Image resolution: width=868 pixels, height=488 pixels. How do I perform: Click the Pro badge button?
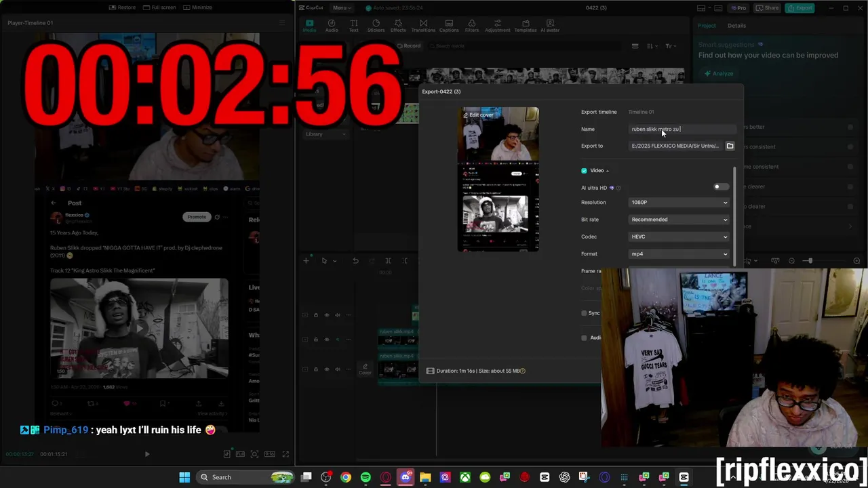tap(738, 8)
